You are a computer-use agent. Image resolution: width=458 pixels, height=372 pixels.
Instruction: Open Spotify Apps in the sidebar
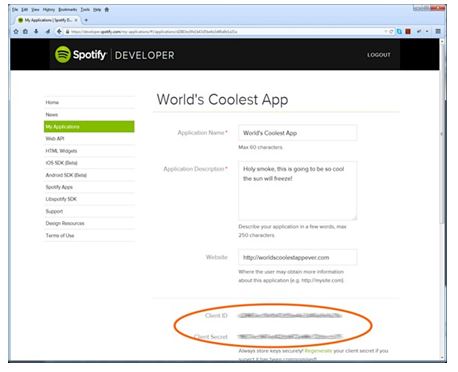click(x=89, y=187)
